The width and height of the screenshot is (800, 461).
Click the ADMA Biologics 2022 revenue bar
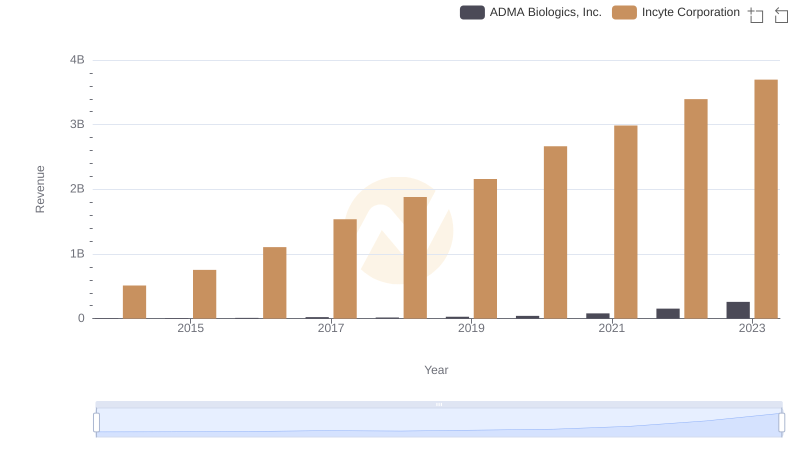coord(668,314)
